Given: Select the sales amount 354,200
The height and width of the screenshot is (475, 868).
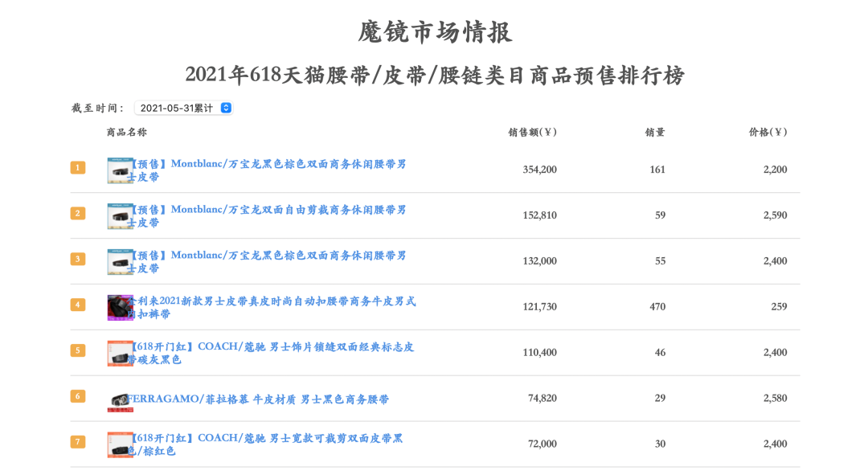Looking at the screenshot, I should point(540,170).
